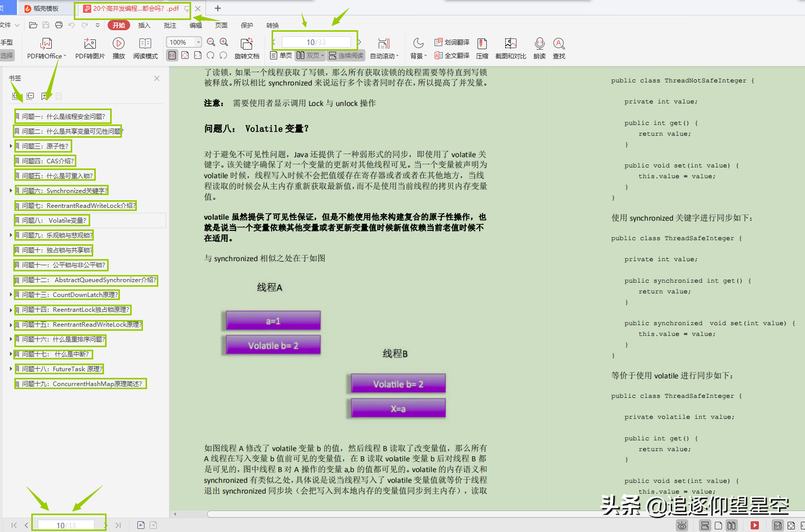Toggle continuous layout in status bar

point(705,525)
